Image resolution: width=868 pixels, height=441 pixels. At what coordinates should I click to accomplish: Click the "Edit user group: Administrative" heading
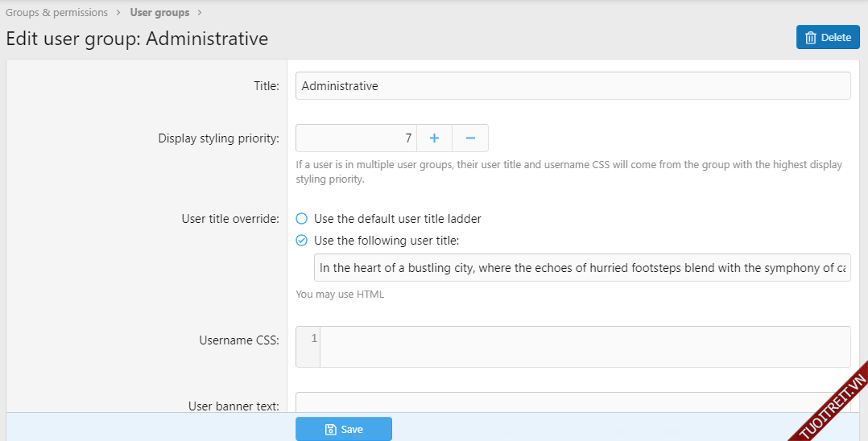tap(137, 38)
